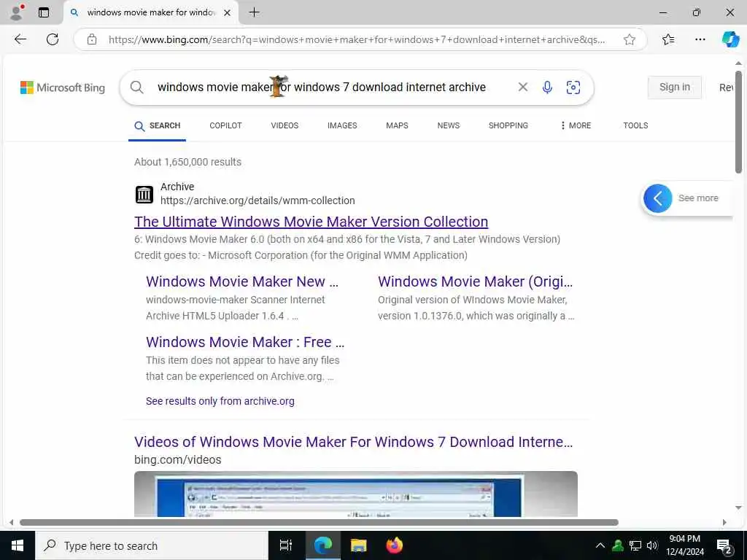
Task: Click the Microsoft Bing logo
Action: click(63, 87)
